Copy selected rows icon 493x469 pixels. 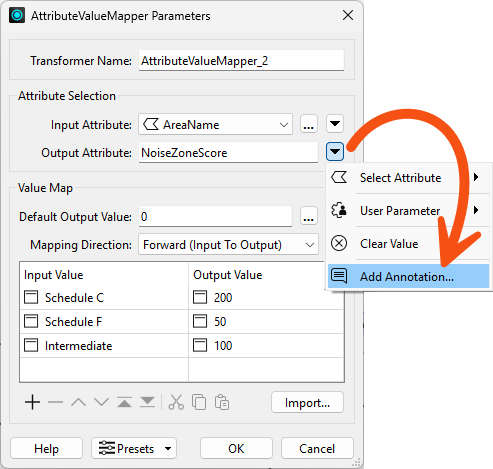[x=199, y=402]
